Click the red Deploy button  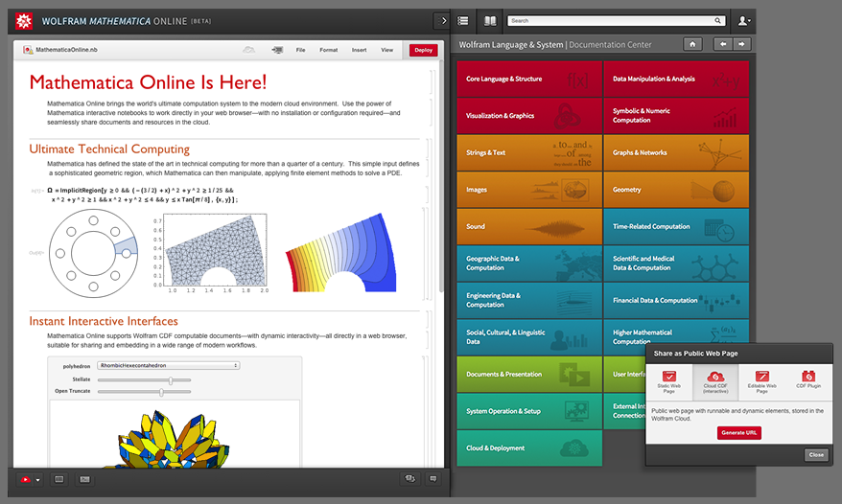[423, 50]
